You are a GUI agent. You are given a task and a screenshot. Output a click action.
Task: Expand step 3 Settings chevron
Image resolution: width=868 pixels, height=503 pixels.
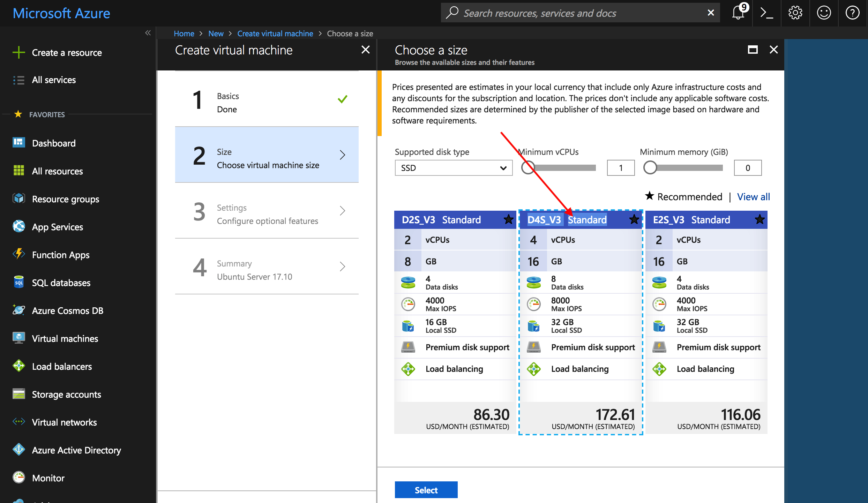(x=342, y=211)
